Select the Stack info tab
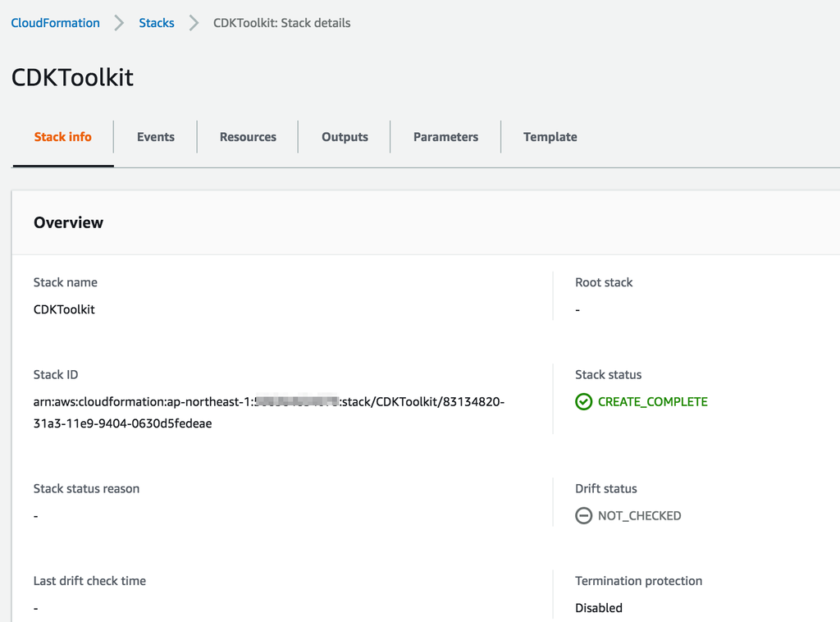Viewport: 840px width, 622px height. [x=62, y=137]
